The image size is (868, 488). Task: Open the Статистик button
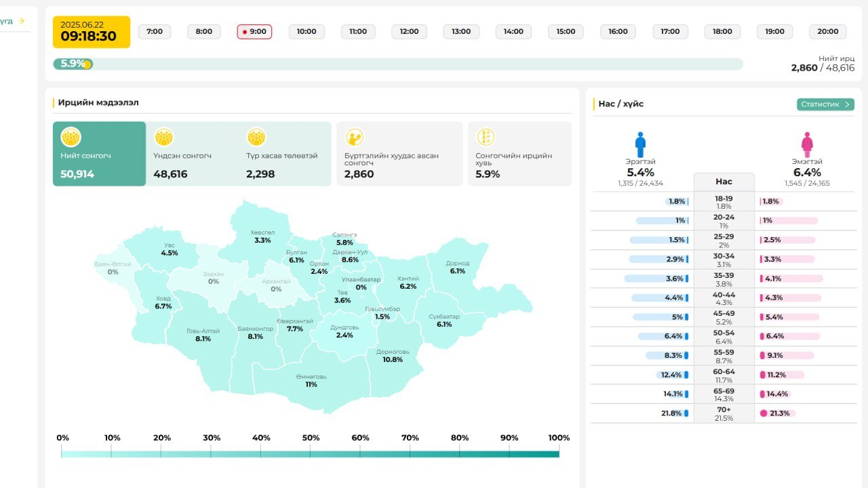click(x=825, y=104)
